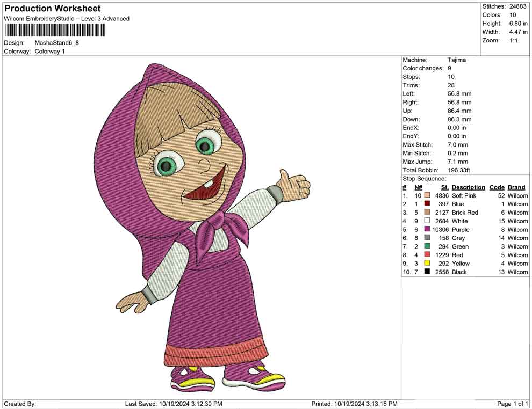Click the Green thread color swatch
The height and width of the screenshot is (409, 532).
(x=427, y=246)
